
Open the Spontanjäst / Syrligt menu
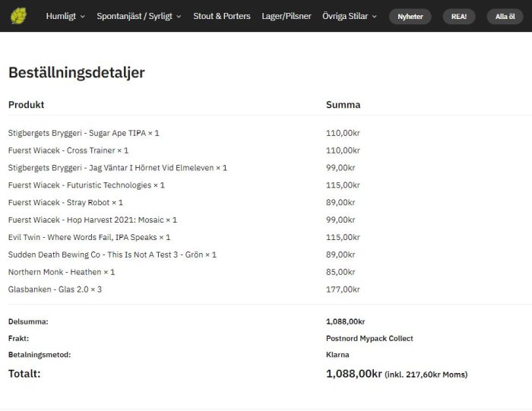(135, 16)
